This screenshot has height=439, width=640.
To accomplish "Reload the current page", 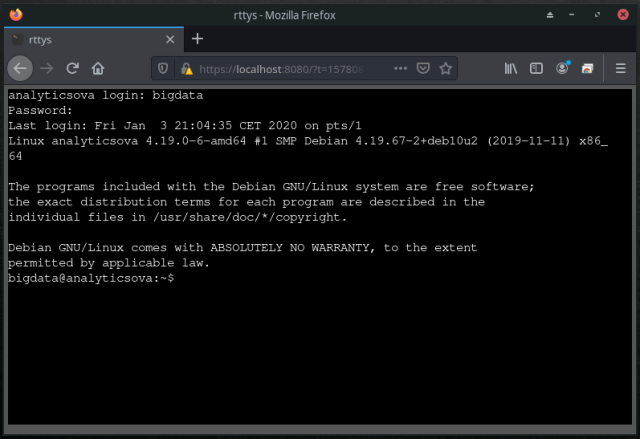I will [72, 69].
